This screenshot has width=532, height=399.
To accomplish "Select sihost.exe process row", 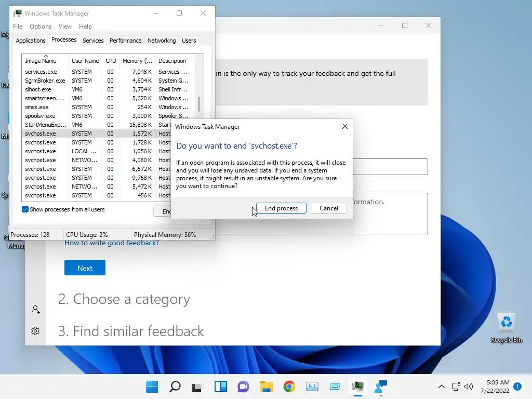I will [108, 89].
